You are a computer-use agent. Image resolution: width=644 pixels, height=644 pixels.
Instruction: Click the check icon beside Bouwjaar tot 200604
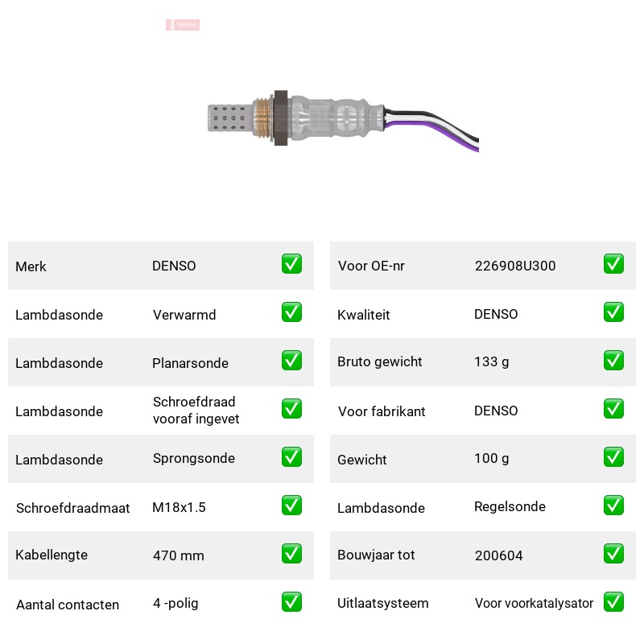613,554
